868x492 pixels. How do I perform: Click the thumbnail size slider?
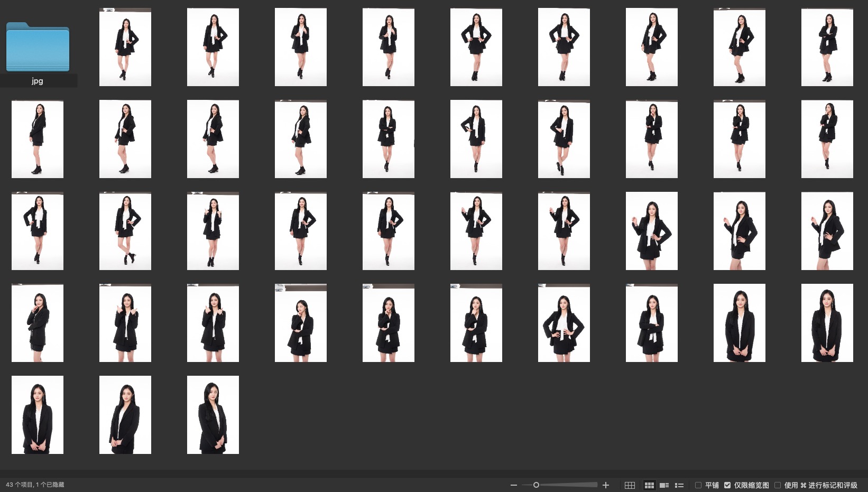click(537, 485)
